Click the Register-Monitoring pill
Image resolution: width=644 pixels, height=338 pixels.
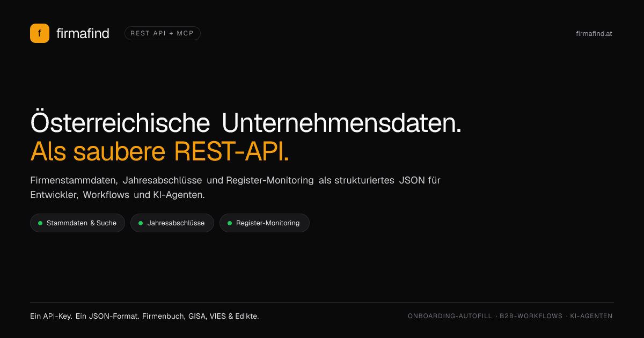click(265, 223)
